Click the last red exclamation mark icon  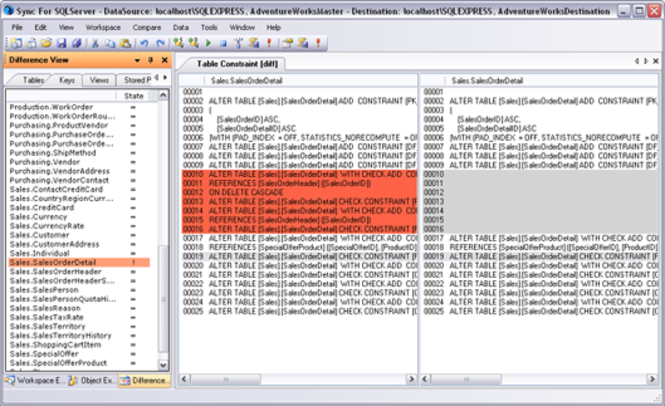tap(318, 43)
